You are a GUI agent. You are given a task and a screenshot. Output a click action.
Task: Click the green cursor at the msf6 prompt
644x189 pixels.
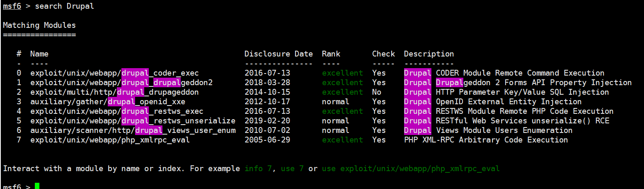pyautogui.click(x=37, y=186)
